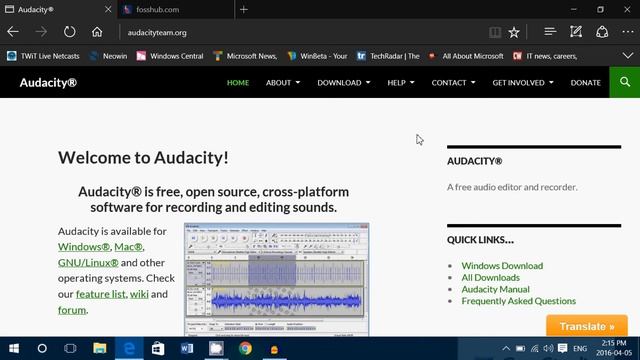Open Action Center notification icon
The image size is (640, 360).
pos(562,349)
